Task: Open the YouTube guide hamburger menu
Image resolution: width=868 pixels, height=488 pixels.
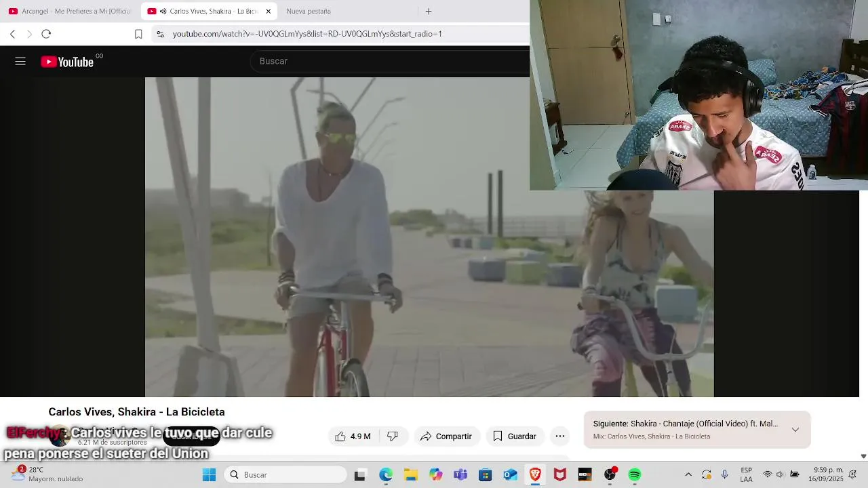Action: pyautogui.click(x=20, y=62)
